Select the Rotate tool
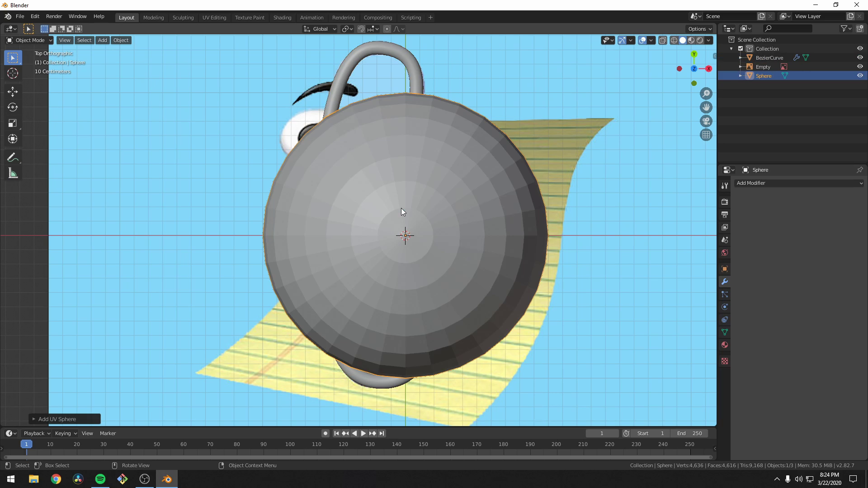 coord(13,108)
